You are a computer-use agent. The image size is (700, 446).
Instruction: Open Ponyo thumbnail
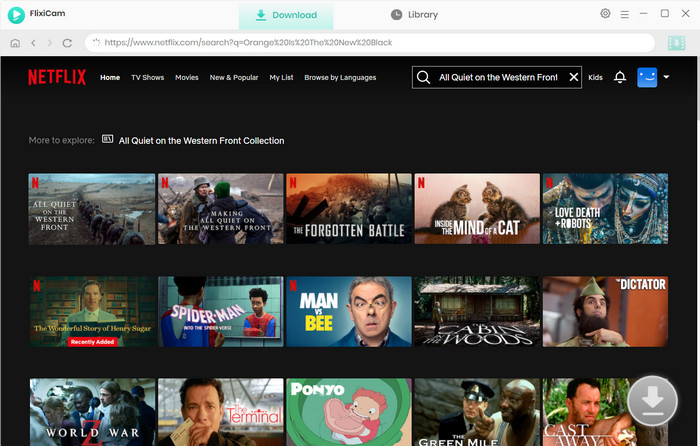click(x=349, y=412)
